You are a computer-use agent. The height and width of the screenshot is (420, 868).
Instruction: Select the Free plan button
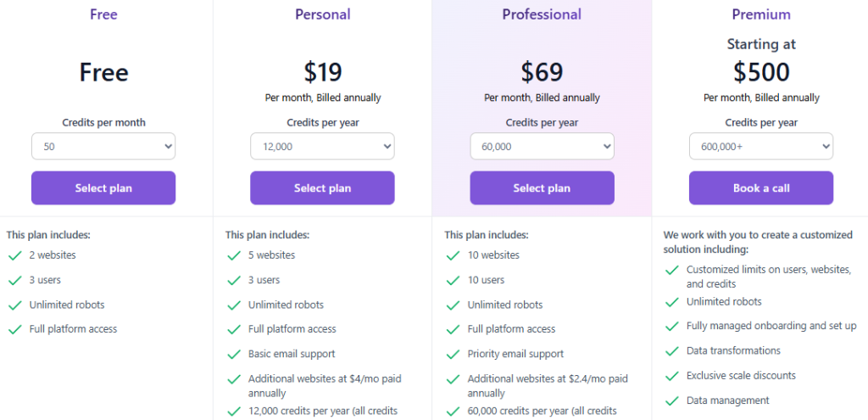pos(103,188)
